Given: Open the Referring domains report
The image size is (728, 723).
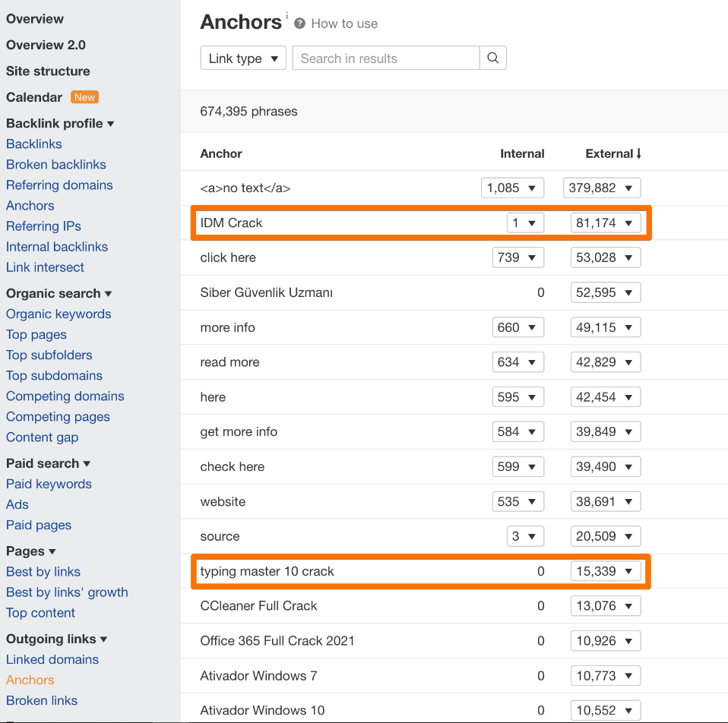Looking at the screenshot, I should (59, 185).
